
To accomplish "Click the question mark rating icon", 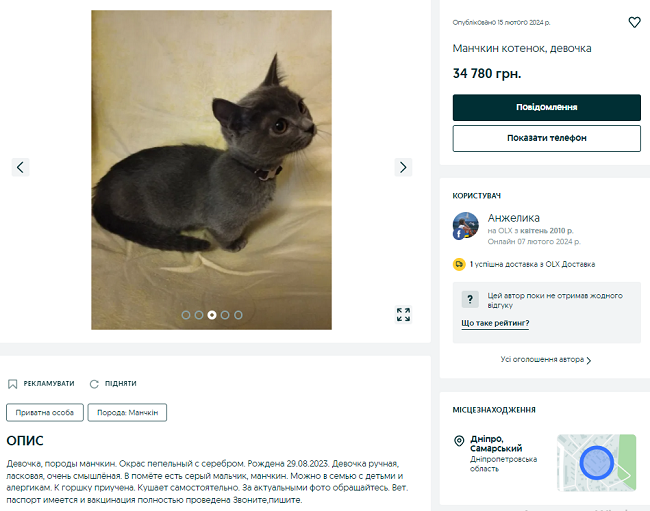I will pos(470,299).
